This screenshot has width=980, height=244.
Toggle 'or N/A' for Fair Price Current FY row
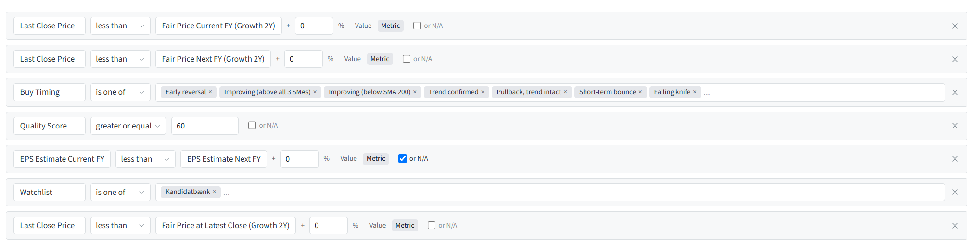tap(417, 26)
